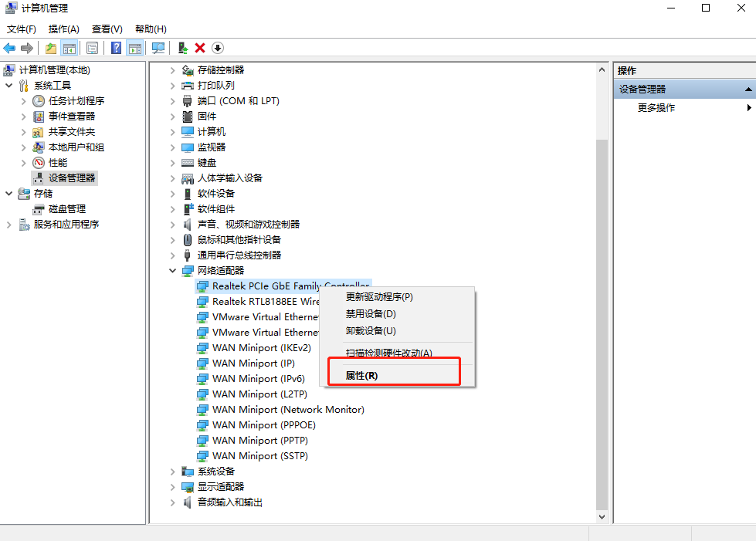Choose 属性(R) from the context menu
This screenshot has width=756, height=541.
[361, 376]
